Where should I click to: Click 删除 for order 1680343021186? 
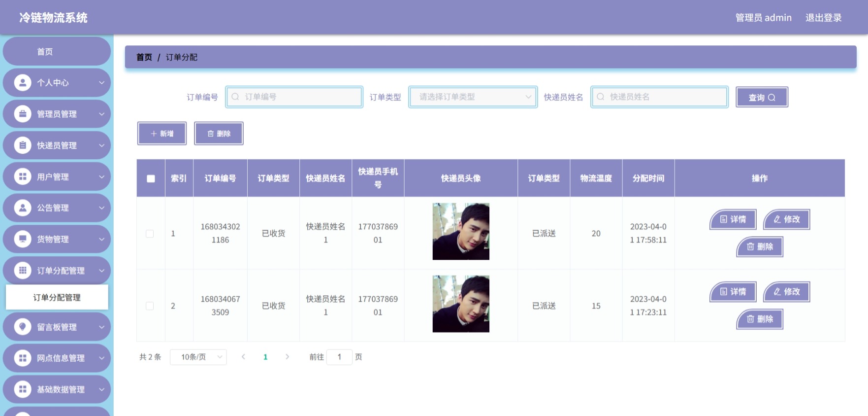point(760,246)
